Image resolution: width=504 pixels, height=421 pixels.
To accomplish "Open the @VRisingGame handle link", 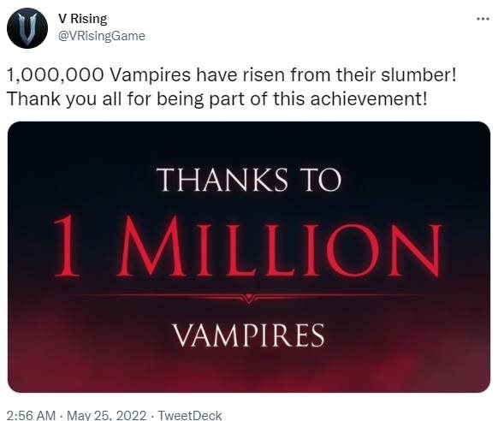I will pyautogui.click(x=101, y=36).
